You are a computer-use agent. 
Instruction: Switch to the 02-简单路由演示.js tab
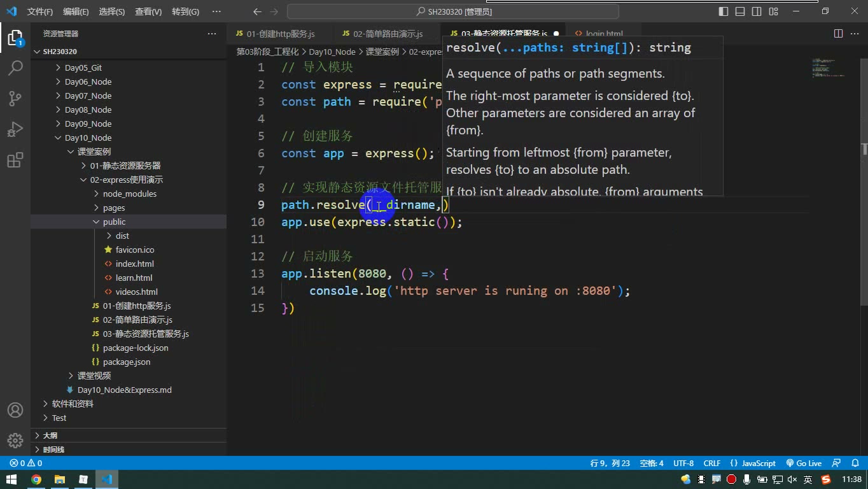[x=387, y=34]
